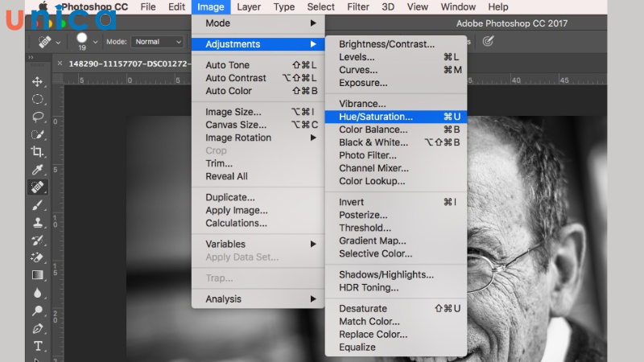This screenshot has width=644, height=362.
Task: Close the open document tab
Action: click(x=59, y=63)
